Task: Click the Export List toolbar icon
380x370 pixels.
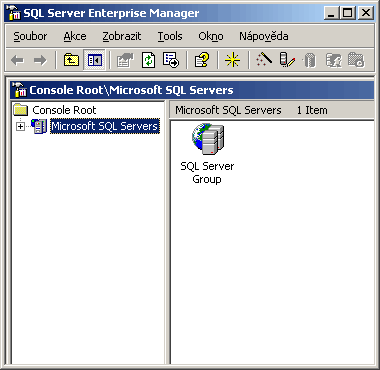Action: pos(171,60)
